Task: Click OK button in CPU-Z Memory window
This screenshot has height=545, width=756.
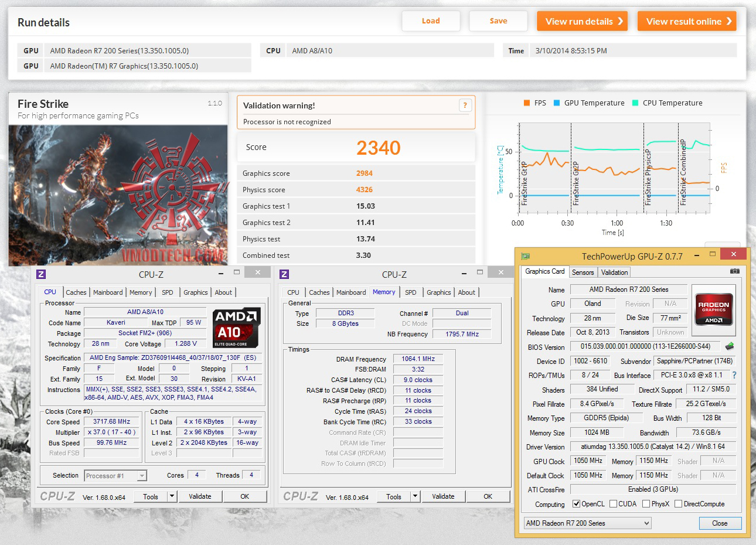Action: click(x=488, y=496)
